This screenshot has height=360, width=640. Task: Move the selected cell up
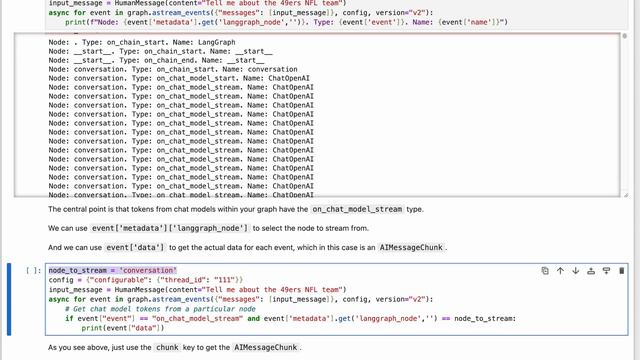560,271
